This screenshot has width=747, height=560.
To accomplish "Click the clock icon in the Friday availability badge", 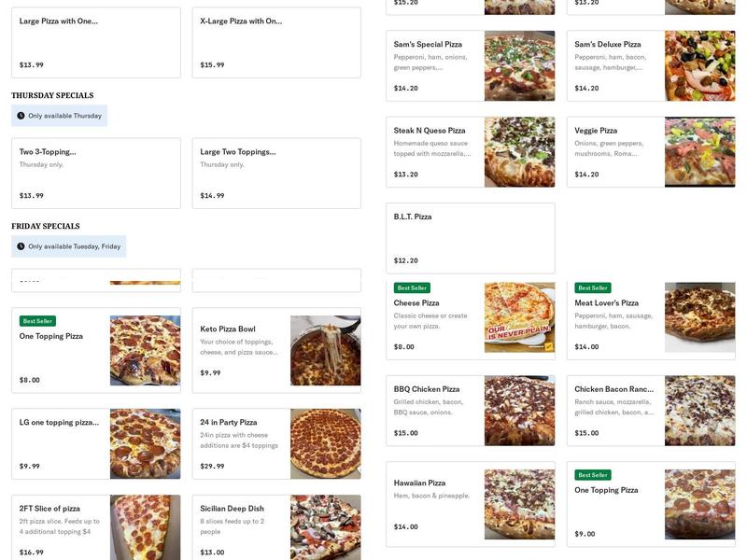I will coord(21,245).
